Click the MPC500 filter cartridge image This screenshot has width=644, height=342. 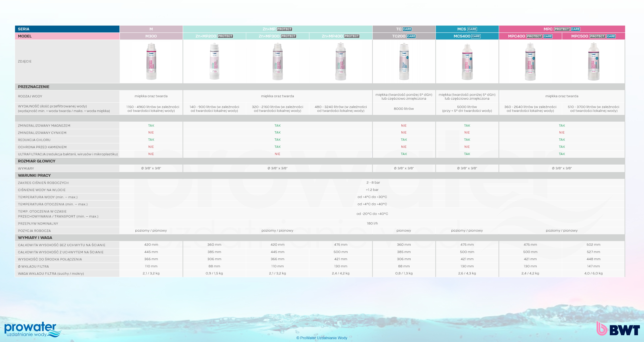[594, 61]
